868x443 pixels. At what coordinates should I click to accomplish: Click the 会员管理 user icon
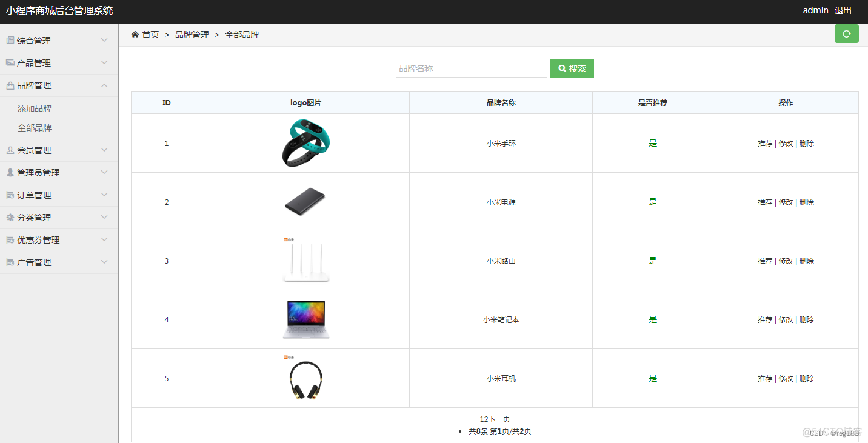(x=10, y=150)
